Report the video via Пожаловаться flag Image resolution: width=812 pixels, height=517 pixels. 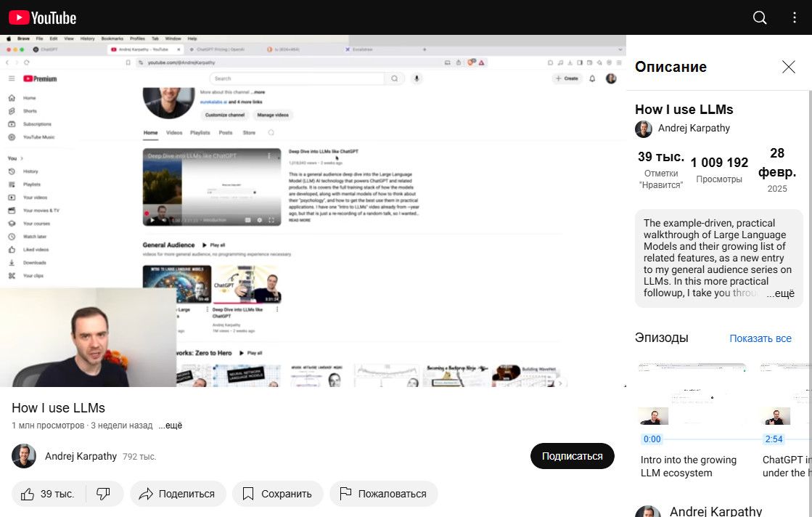click(383, 494)
